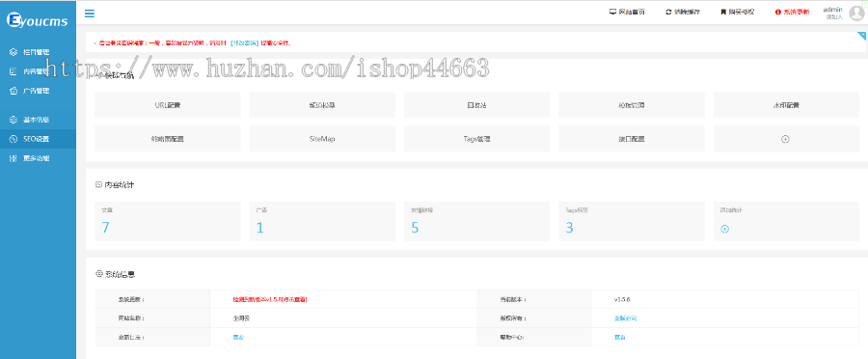Open the Tags标签 card showing 3
Screen dimensions: 868x359
point(631,221)
